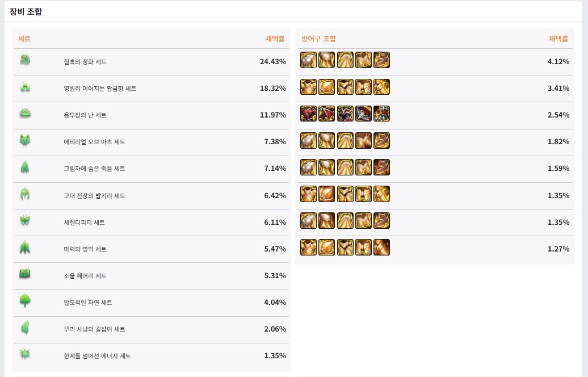The width and height of the screenshot is (588, 377).
Task: Click first armor icon in 4.12% combo
Action: pyautogui.click(x=308, y=60)
